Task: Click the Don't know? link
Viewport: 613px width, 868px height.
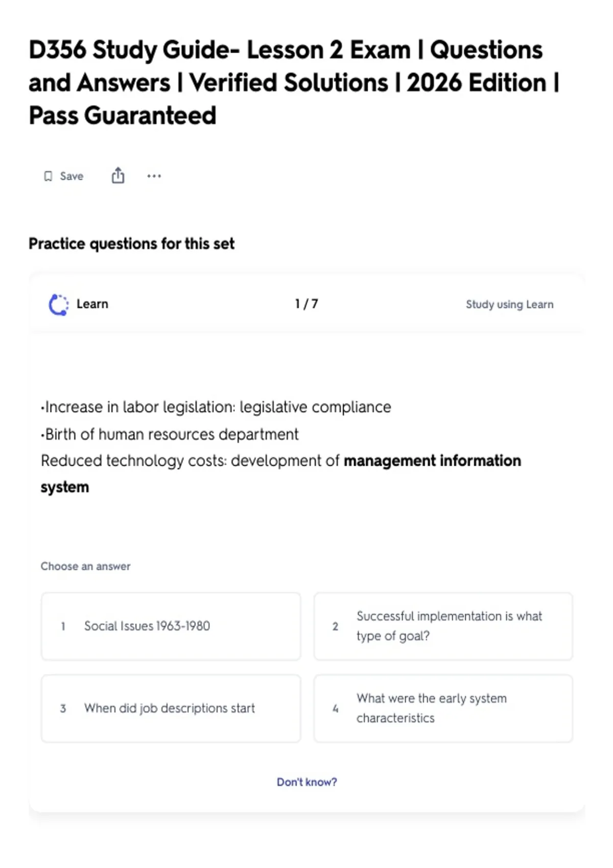Action: [307, 782]
